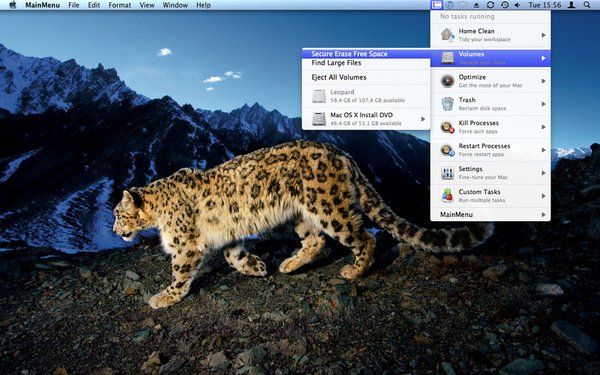Click the Mac OS X Install DVD drive icon
The height and width of the screenshot is (375, 600).
click(x=319, y=119)
